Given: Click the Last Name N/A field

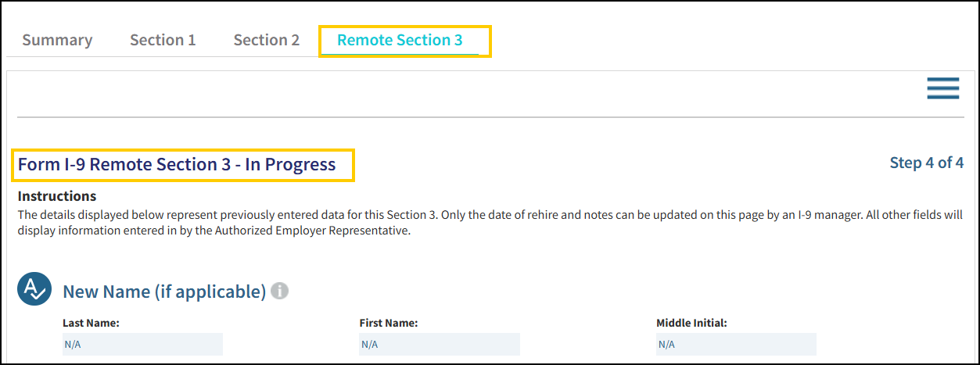Looking at the screenshot, I should 142,344.
